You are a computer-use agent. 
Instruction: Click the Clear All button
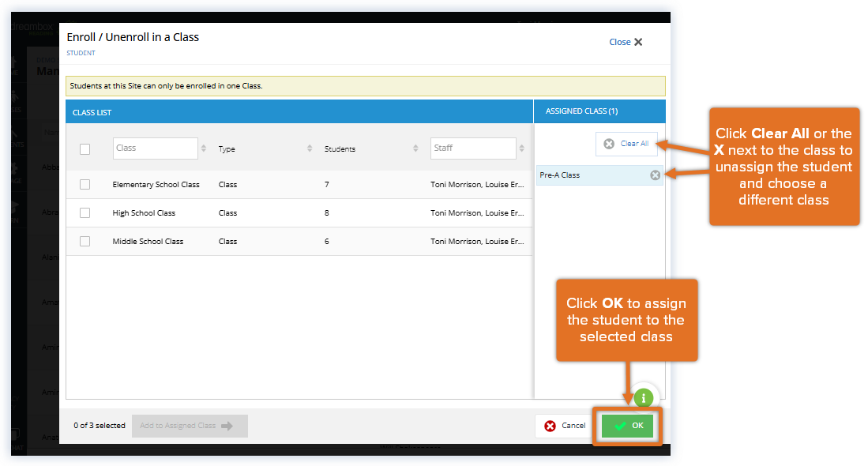point(626,144)
